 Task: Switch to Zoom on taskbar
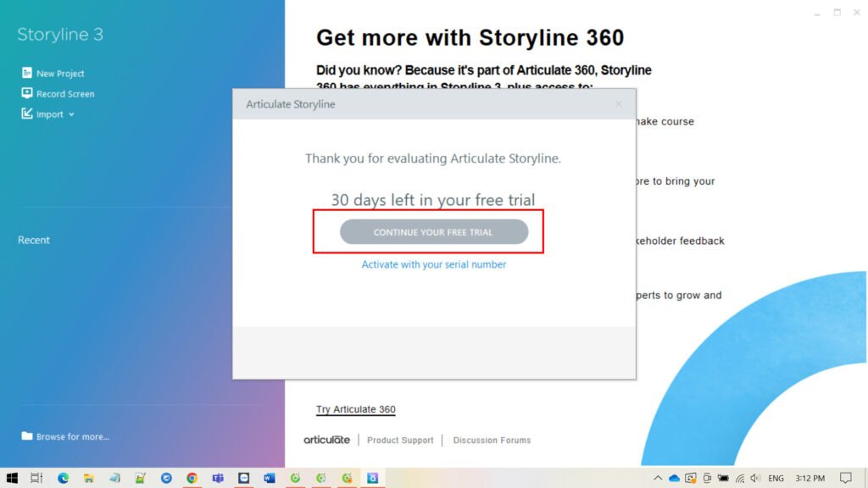[x=243, y=478]
